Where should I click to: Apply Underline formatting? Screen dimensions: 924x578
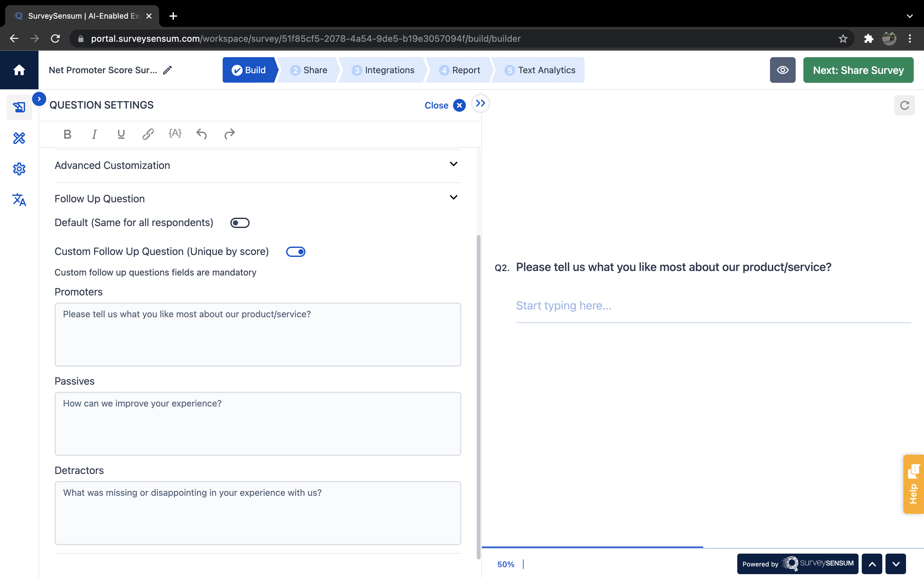point(121,134)
